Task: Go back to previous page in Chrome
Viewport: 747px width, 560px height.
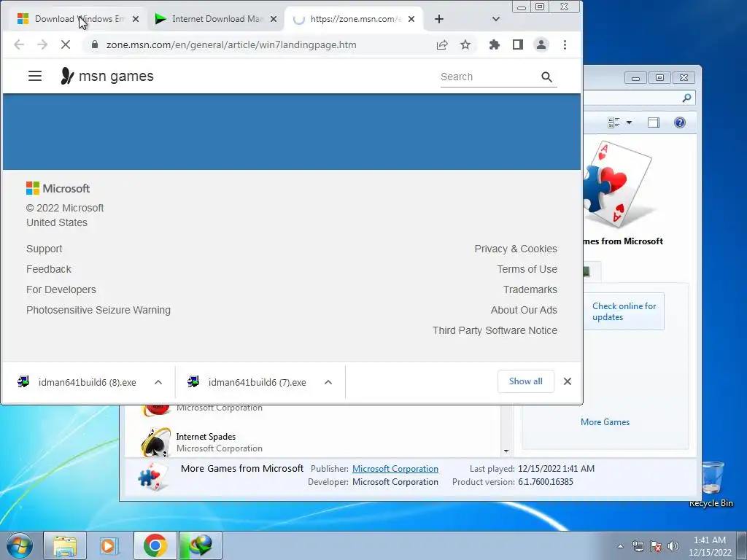Action: (x=19, y=44)
